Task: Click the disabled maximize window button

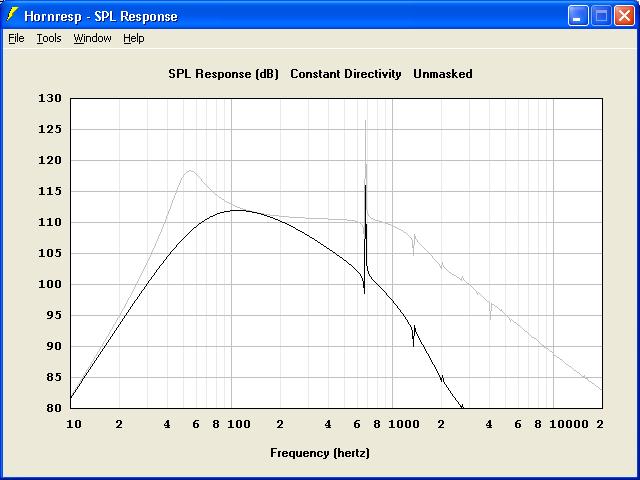Action: tap(601, 16)
